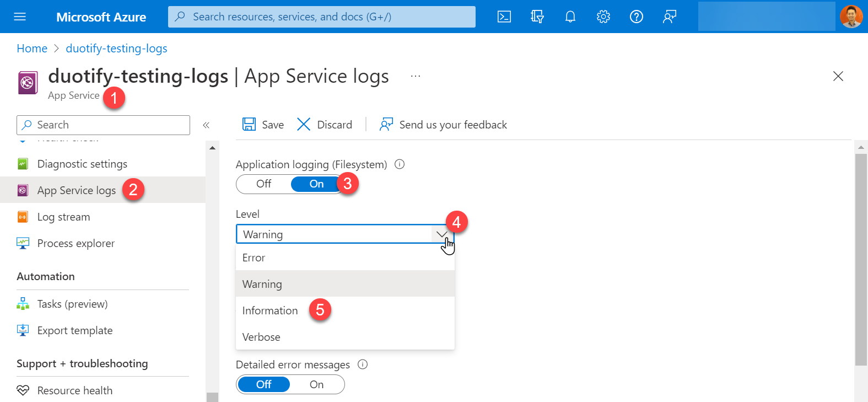
Task: Open portal settings gear
Action: coord(603,17)
